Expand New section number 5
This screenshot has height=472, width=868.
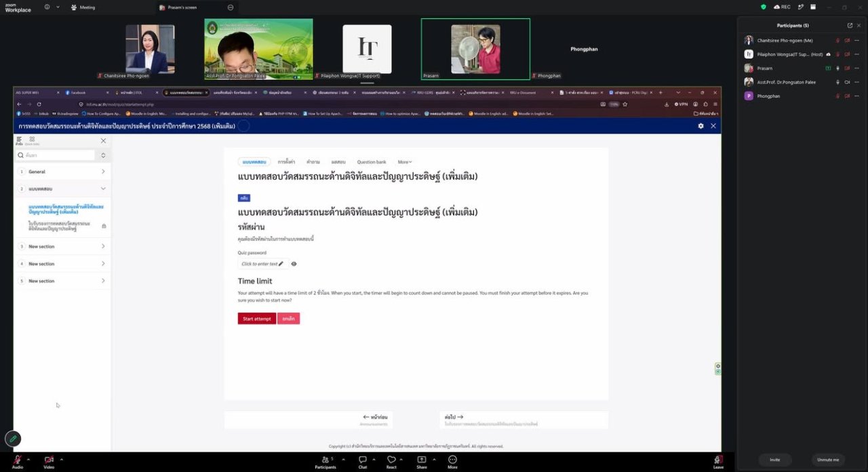(103, 281)
